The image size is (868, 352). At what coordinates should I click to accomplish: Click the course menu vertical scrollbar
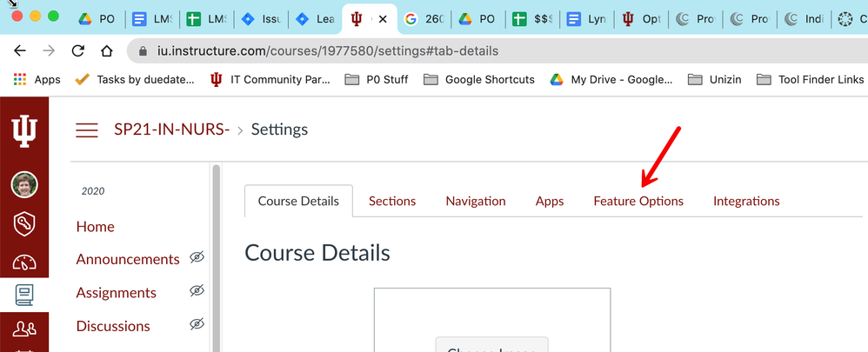pos(216,258)
